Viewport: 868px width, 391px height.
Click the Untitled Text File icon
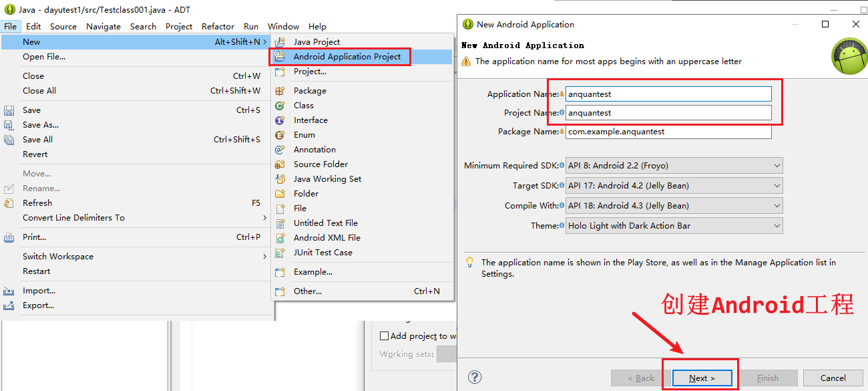pyautogui.click(x=280, y=223)
